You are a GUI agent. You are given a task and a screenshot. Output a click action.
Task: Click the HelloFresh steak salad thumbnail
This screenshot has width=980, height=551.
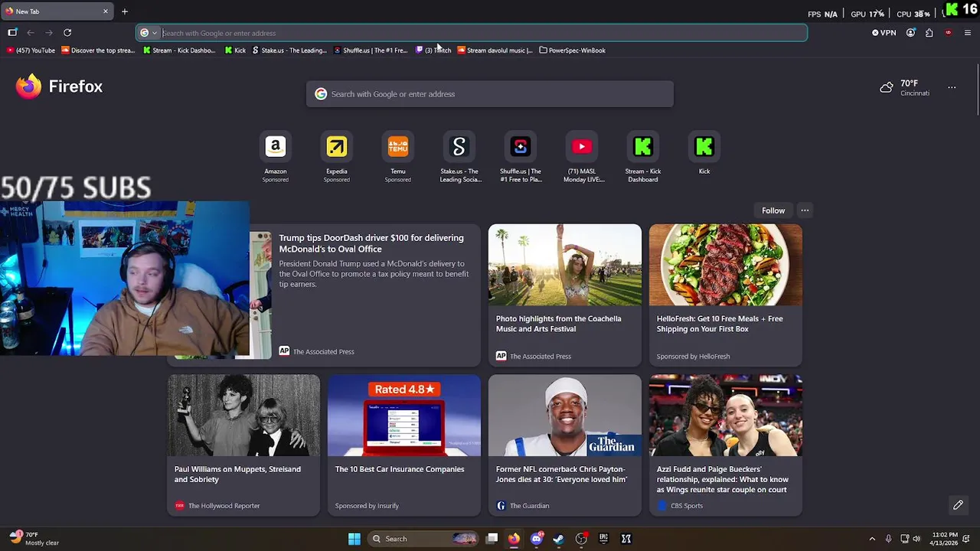point(726,265)
